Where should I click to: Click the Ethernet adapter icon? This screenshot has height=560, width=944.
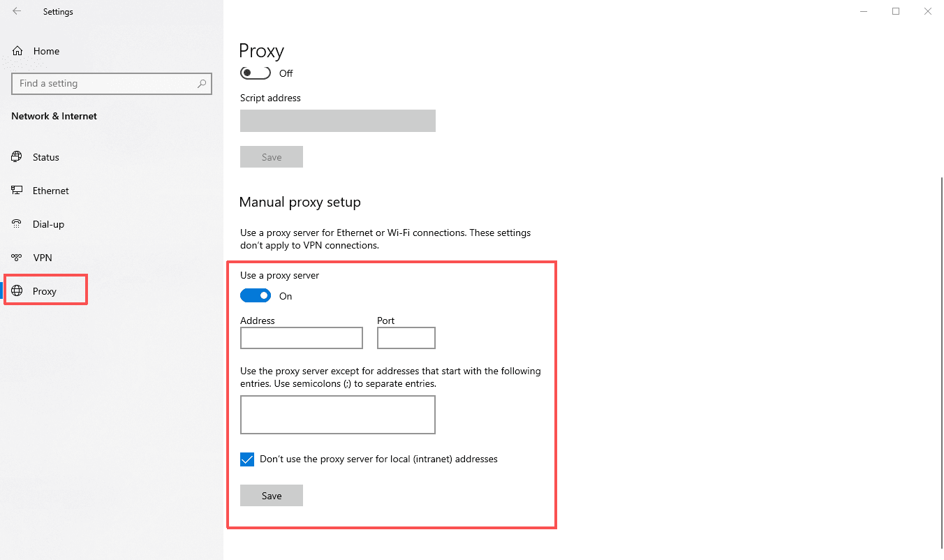(16, 190)
